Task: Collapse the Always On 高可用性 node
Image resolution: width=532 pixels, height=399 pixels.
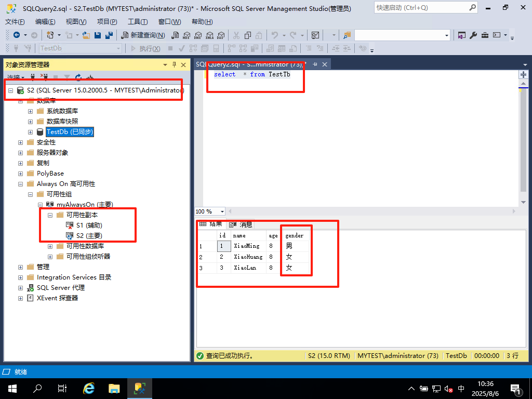Action: point(20,184)
